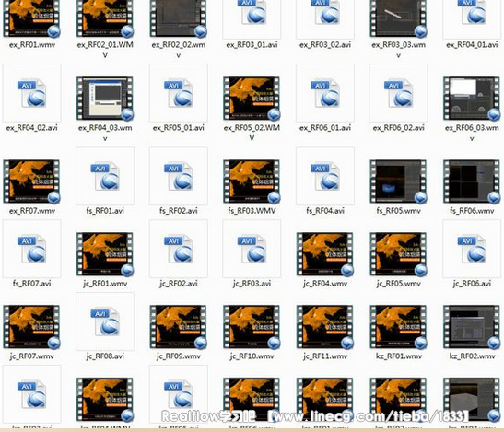The image size is (504, 432).
Task: Select the jc_RF01.wmv video thumbnail
Action: pyautogui.click(x=105, y=254)
